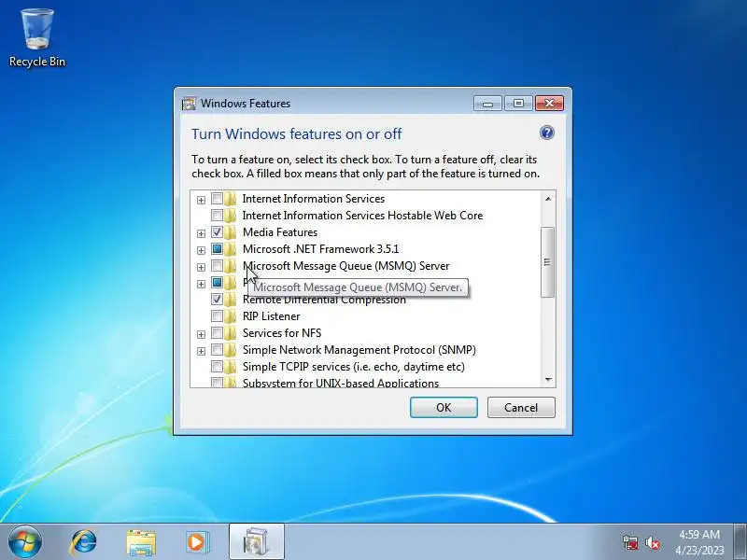Image resolution: width=747 pixels, height=560 pixels.
Task: Expand the Media Features node
Action: point(201,233)
